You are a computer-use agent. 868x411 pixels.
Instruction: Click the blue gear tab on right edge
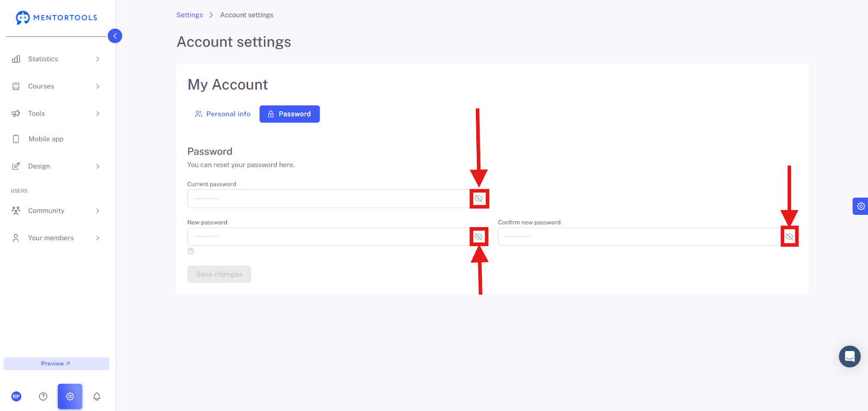860,206
